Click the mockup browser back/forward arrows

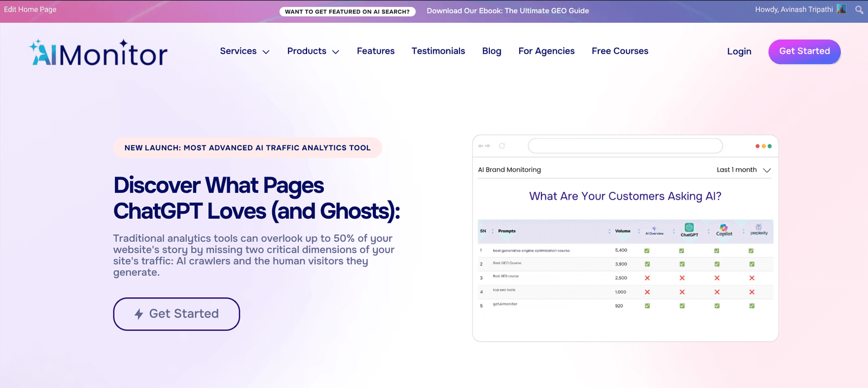coord(484,146)
